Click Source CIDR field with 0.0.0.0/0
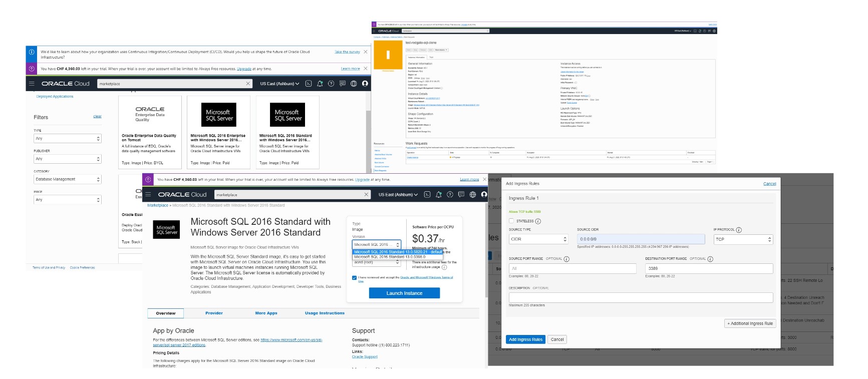 point(641,239)
